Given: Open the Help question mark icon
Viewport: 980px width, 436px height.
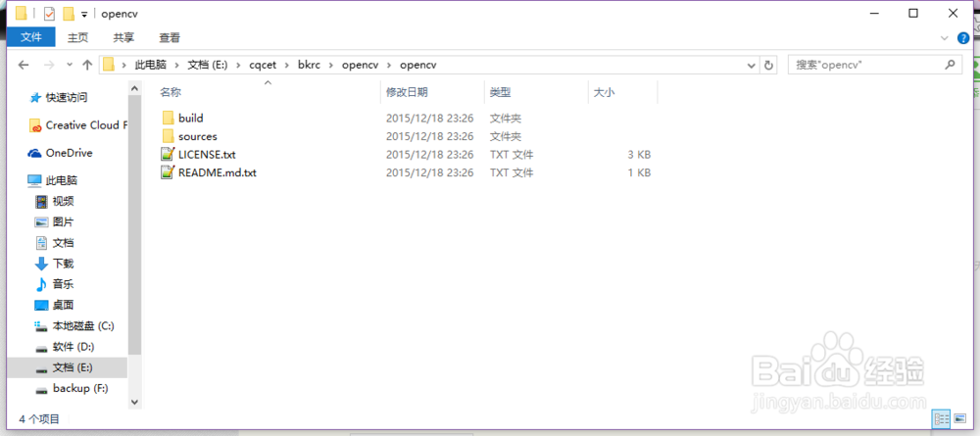Looking at the screenshot, I should [963, 38].
